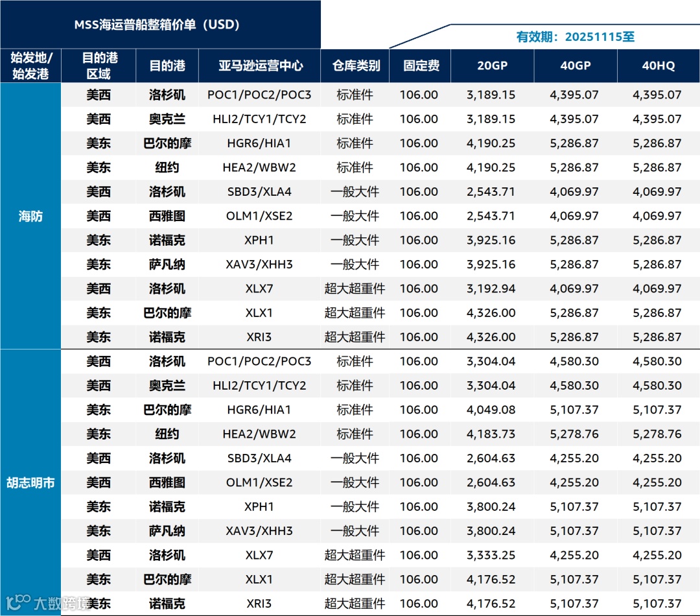The height and width of the screenshot is (616, 700).
Task: Click "纽约" in the 海防 section
Action: [167, 167]
